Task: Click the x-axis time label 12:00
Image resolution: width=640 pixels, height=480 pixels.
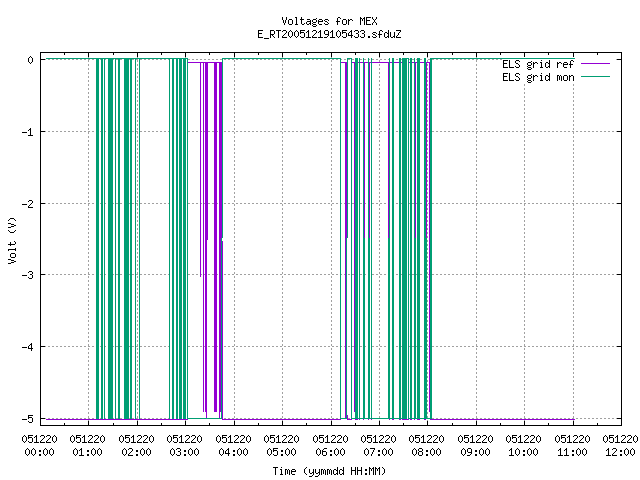Action: pos(620,452)
